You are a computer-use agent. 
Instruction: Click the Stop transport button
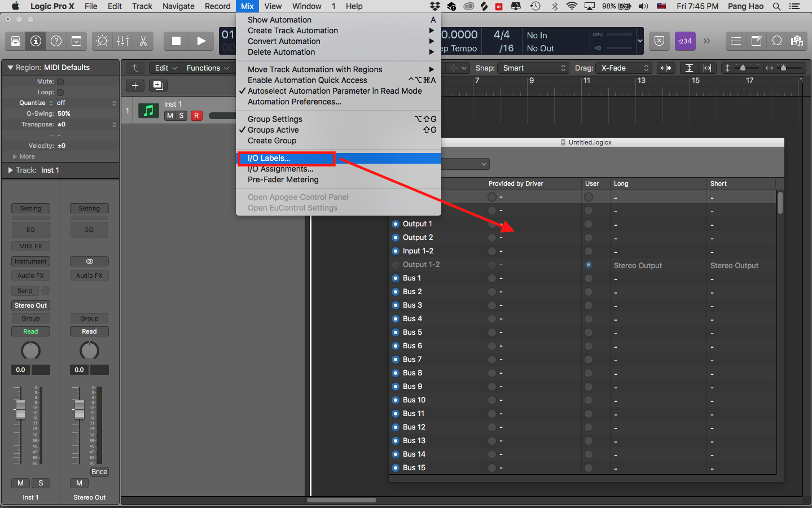[x=176, y=41]
